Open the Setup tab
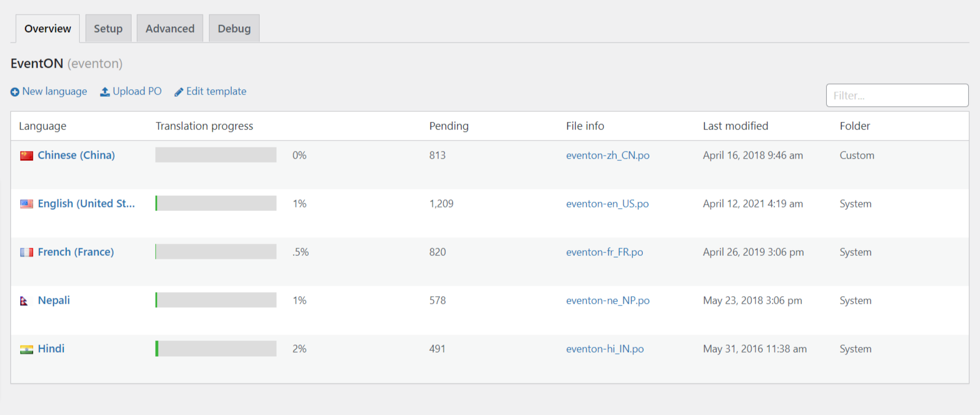The width and height of the screenshot is (980, 415). pyautogui.click(x=108, y=29)
